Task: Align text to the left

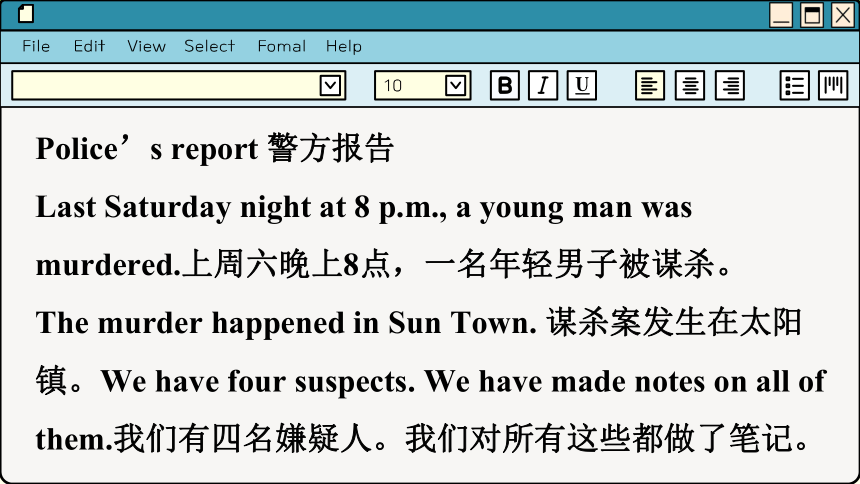Action: (x=650, y=86)
